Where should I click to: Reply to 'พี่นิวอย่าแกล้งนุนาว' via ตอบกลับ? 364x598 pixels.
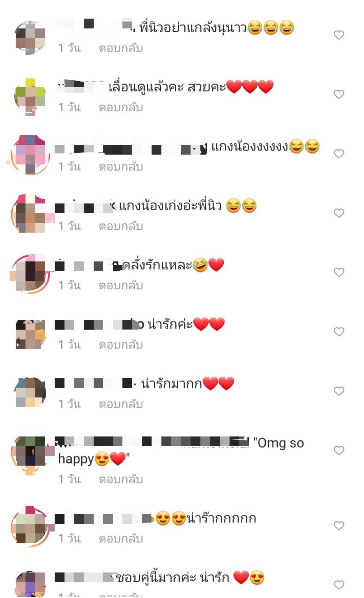click(121, 48)
